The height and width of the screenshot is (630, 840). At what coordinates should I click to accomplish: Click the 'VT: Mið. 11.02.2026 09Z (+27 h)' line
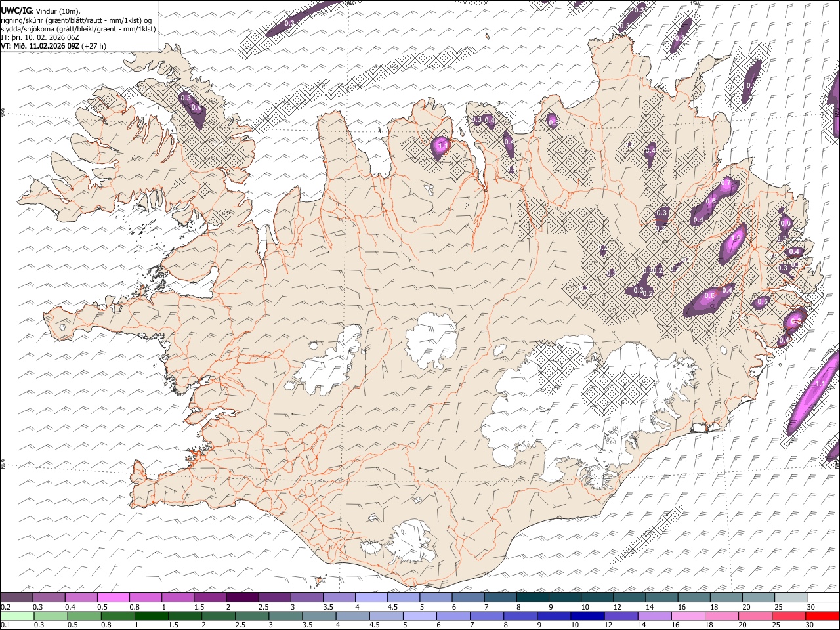pyautogui.click(x=53, y=46)
